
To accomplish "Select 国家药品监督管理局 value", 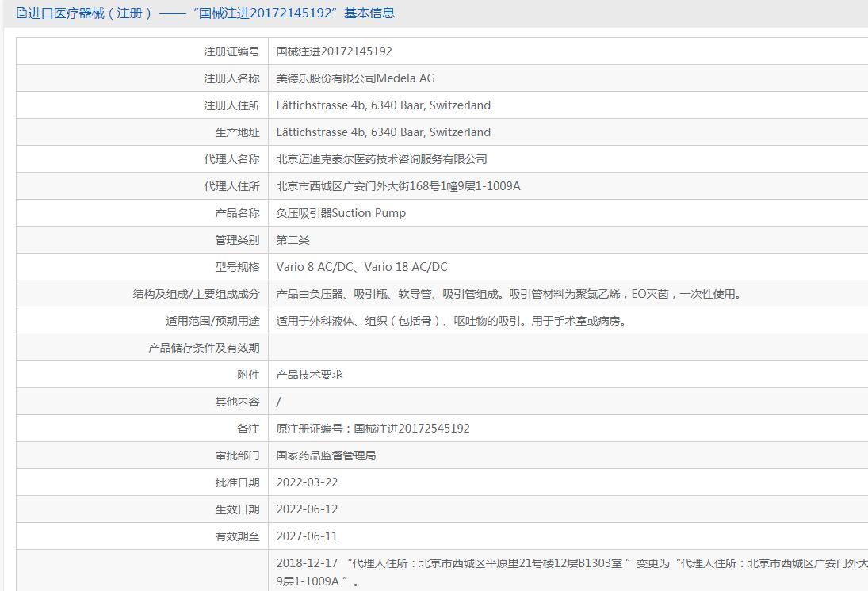I will coord(326,456).
